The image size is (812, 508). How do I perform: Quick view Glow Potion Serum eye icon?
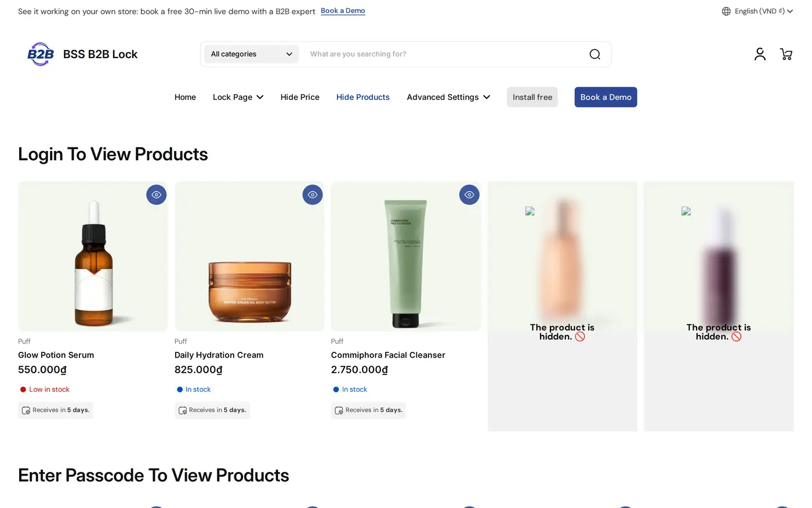[156, 194]
